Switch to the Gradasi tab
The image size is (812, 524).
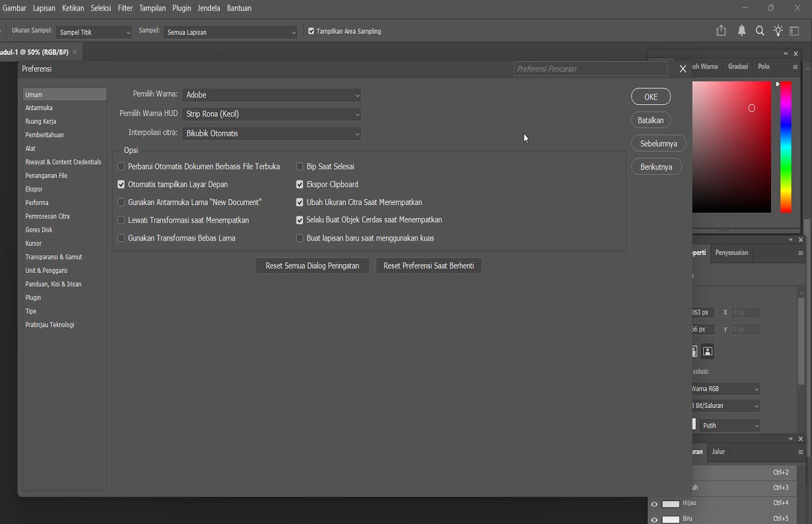pos(737,67)
